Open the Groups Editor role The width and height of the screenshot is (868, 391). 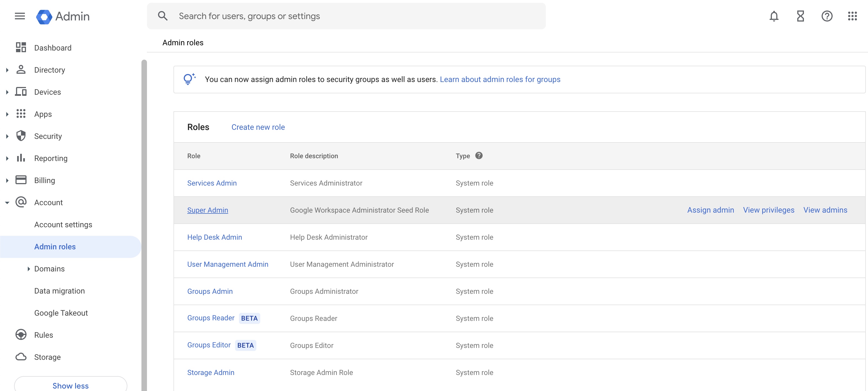(209, 345)
